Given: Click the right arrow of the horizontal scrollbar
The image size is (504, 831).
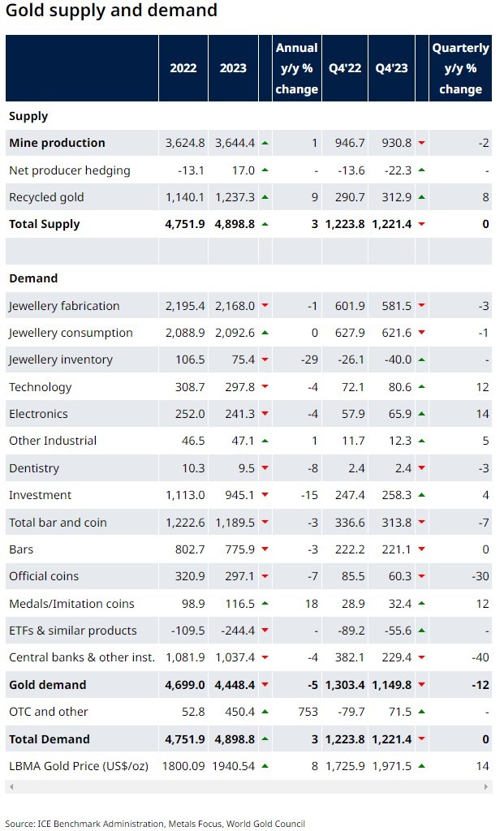Looking at the screenshot, I should pyautogui.click(x=486, y=786).
